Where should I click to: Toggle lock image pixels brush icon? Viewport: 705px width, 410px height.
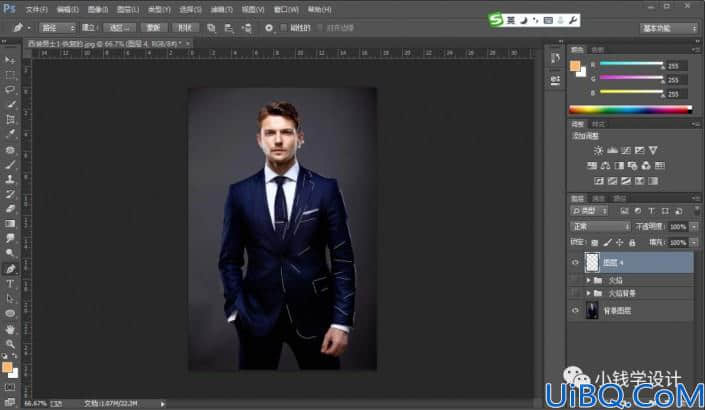(607, 243)
